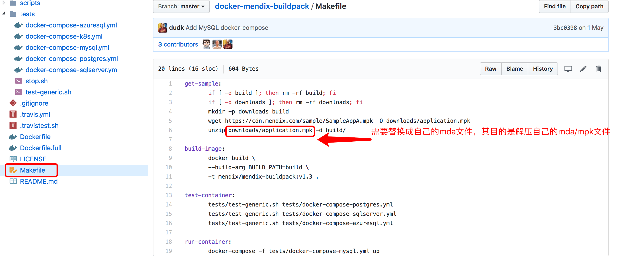Screen dimensions: 644x273
Task: Click line number 13 in code
Action: [169, 195]
